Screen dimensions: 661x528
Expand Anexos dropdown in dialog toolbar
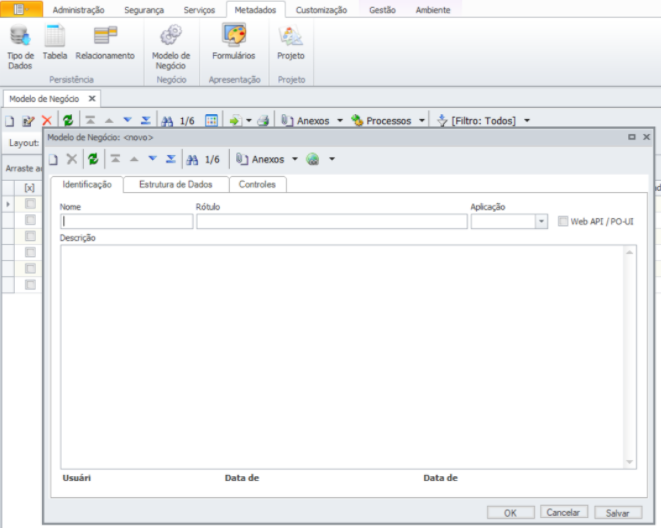[295, 159]
